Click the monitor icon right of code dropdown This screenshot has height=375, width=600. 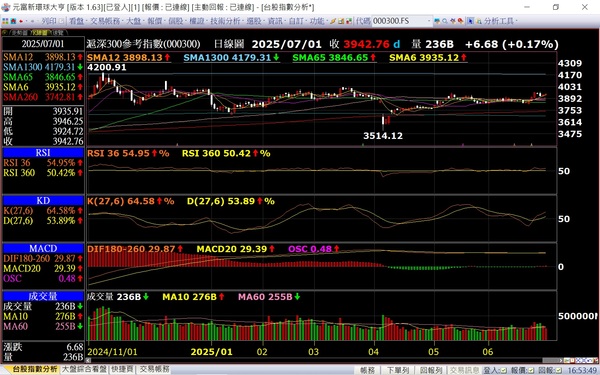point(437,21)
